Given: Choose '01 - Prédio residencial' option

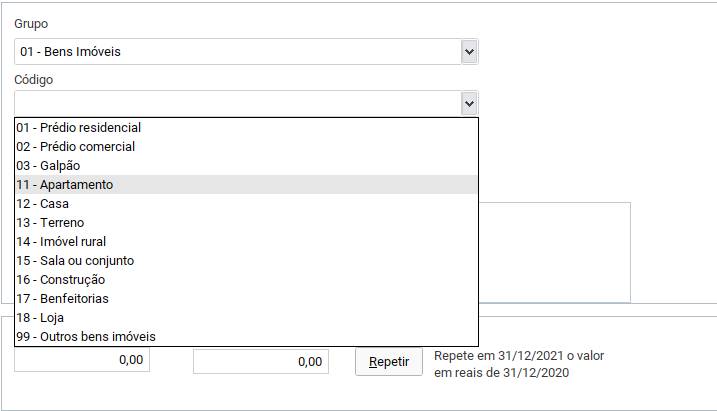Looking at the screenshot, I should point(78,128).
